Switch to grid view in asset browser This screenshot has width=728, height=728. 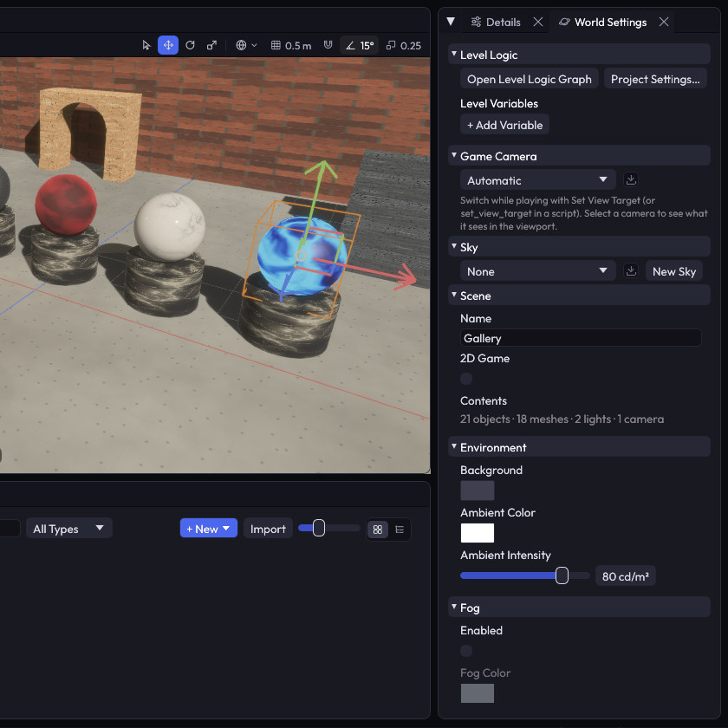378,530
